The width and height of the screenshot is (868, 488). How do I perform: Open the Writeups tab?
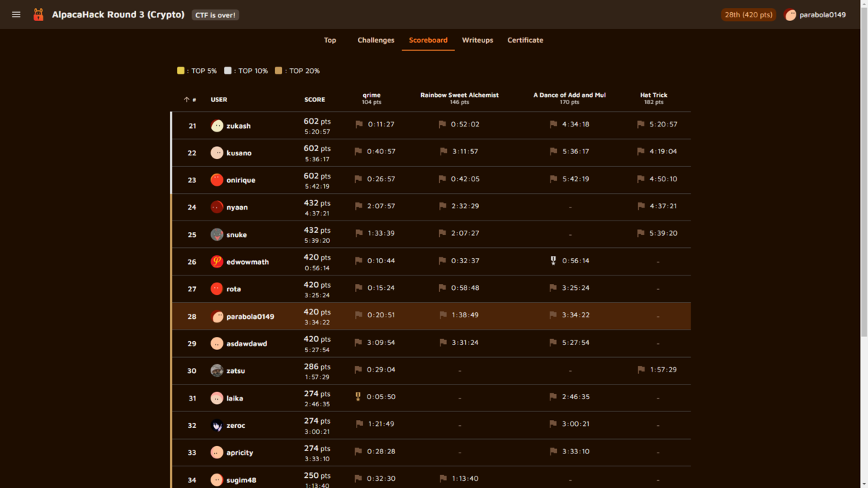point(477,40)
